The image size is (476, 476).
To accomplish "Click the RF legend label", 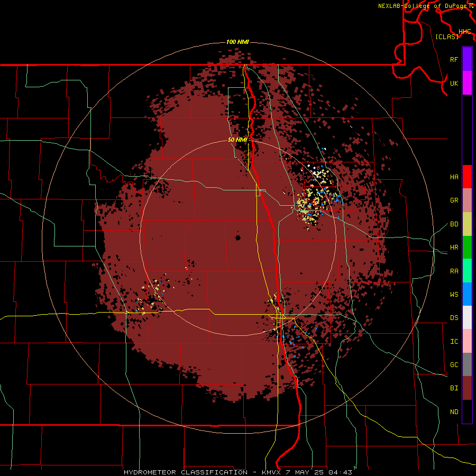I will coord(454,59).
